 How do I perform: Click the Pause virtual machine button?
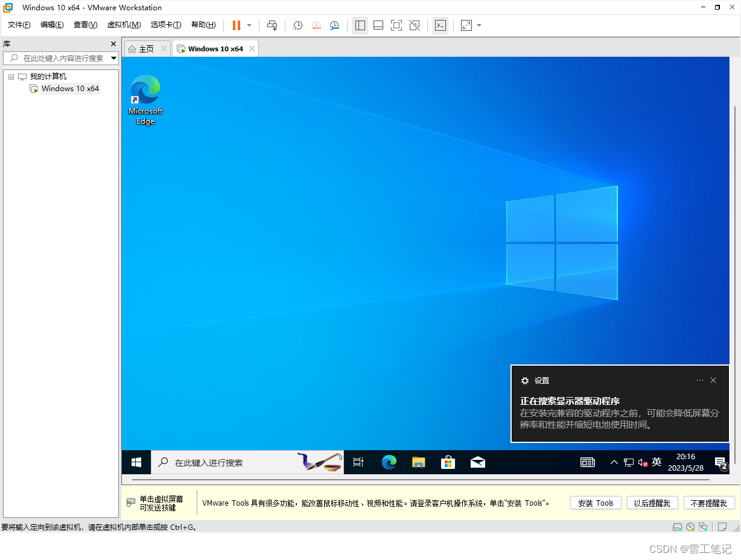(236, 25)
